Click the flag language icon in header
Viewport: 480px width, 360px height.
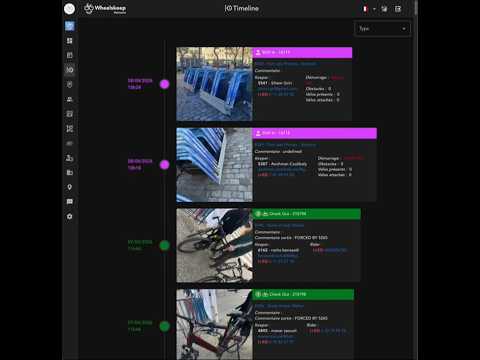(365, 9)
